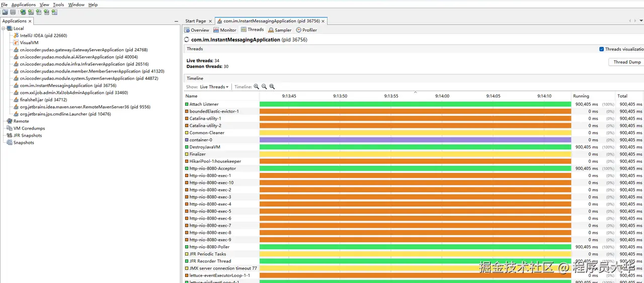This screenshot has height=283, width=644.
Task: Select org.jetbrains.jps.cmdline.Launcher (pid 10476)
Action: pyautogui.click(x=65, y=114)
